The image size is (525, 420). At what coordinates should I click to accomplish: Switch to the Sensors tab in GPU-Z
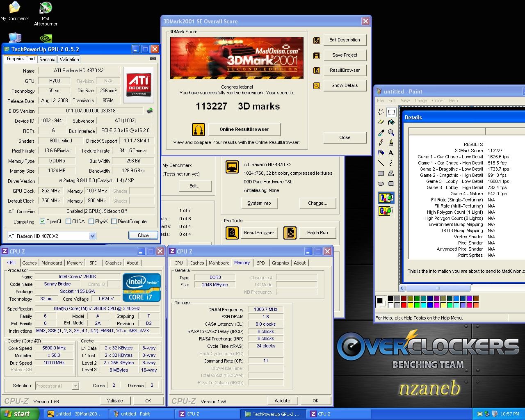pyautogui.click(x=47, y=59)
